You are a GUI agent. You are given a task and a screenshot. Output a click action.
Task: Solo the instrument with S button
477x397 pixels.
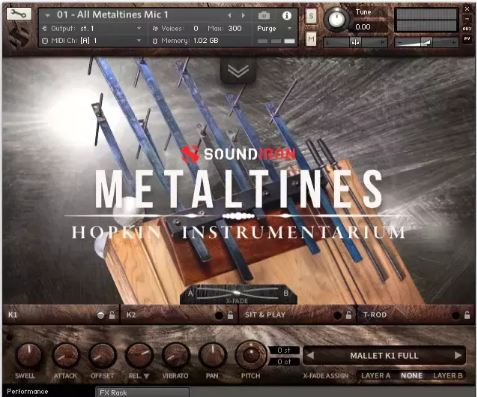[x=311, y=16]
